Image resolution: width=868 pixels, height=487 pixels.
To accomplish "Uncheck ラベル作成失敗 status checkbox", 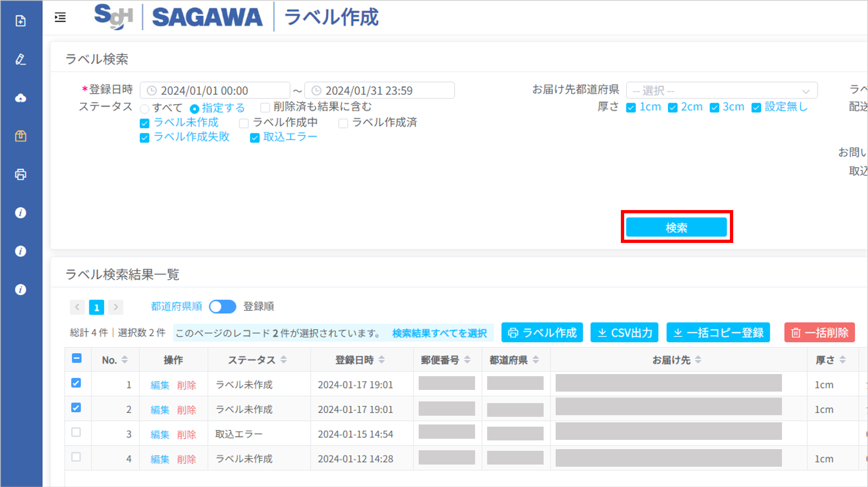I will [x=145, y=138].
